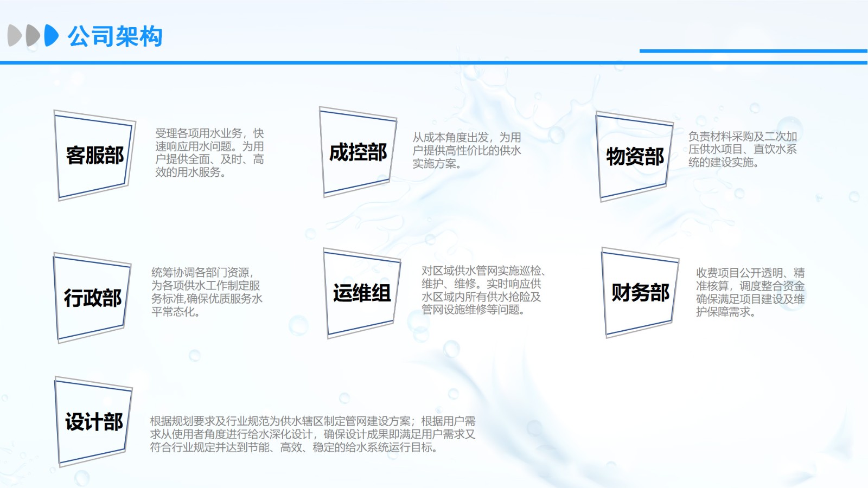Click the 运维组 description starting 对区域供水管网
This screenshot has height=488, width=868.
click(483, 290)
